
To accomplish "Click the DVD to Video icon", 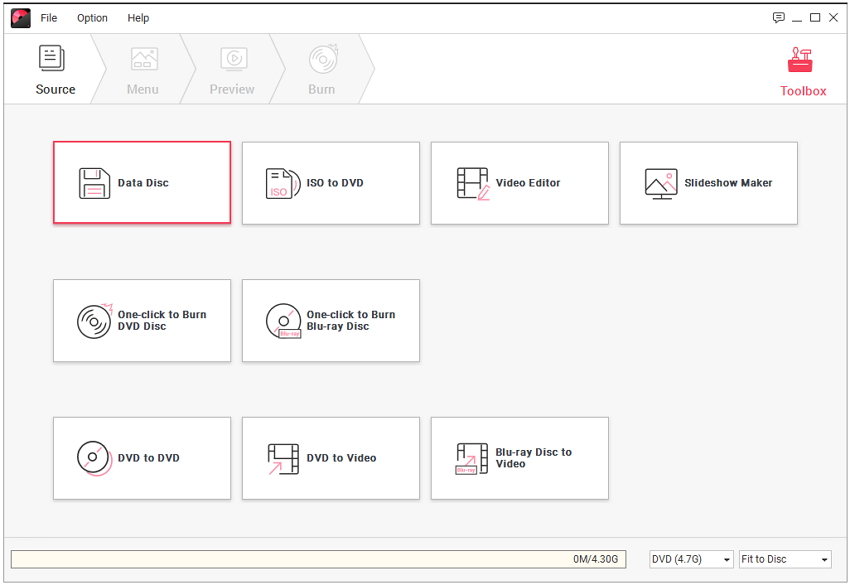I will coord(283,459).
